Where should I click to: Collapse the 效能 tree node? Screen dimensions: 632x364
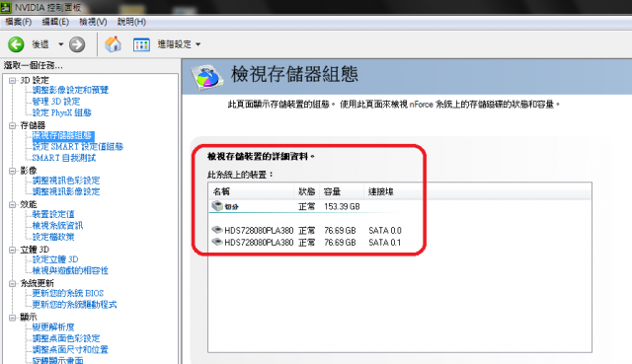coord(13,204)
